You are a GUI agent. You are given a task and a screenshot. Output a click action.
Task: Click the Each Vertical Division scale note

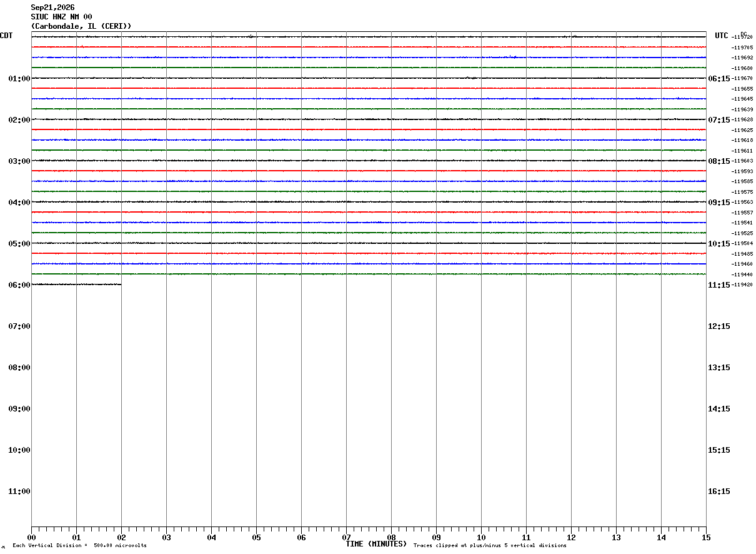pos(79,546)
